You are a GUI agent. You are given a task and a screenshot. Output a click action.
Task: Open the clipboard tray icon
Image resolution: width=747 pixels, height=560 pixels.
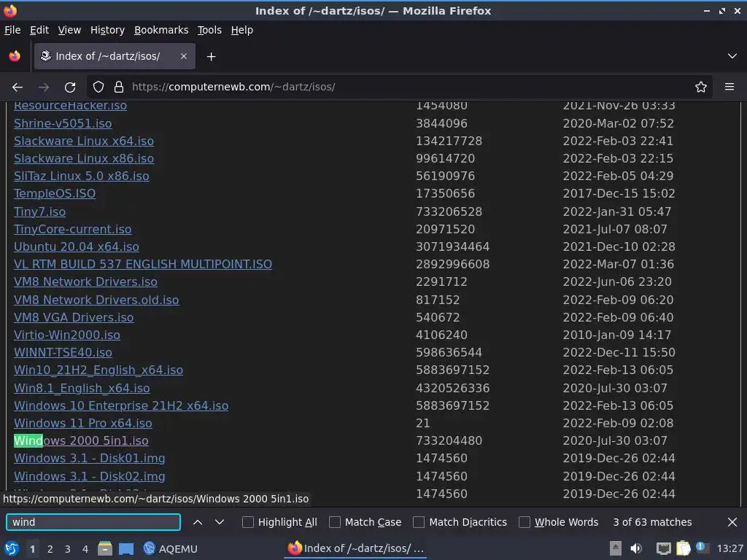tap(683, 548)
